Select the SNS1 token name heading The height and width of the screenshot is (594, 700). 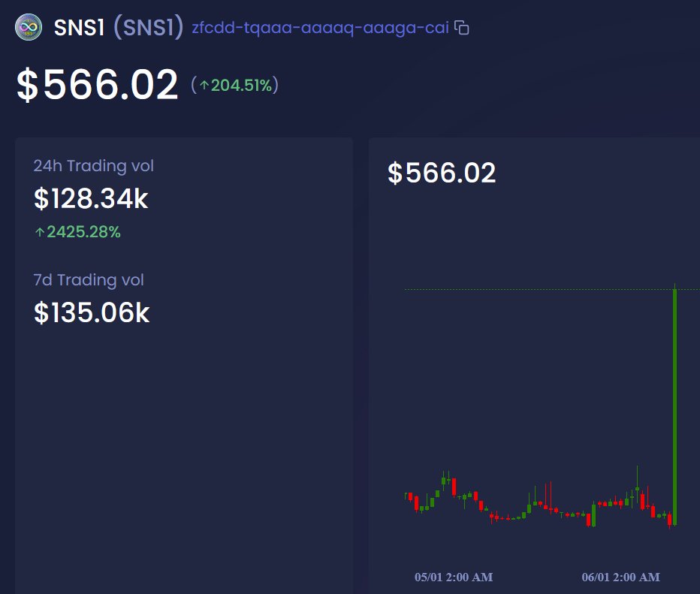(x=79, y=28)
